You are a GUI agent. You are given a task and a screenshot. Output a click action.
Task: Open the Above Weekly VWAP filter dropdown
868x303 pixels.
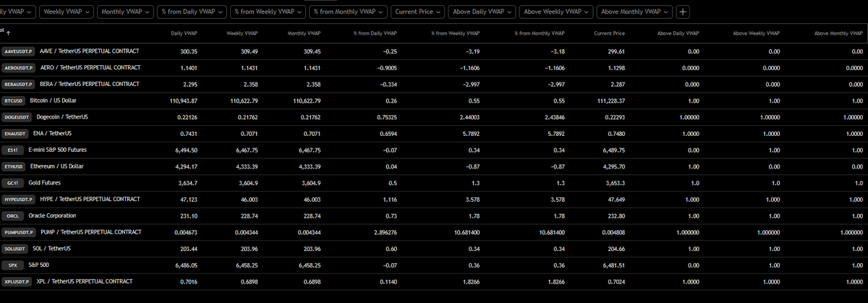[x=556, y=12]
